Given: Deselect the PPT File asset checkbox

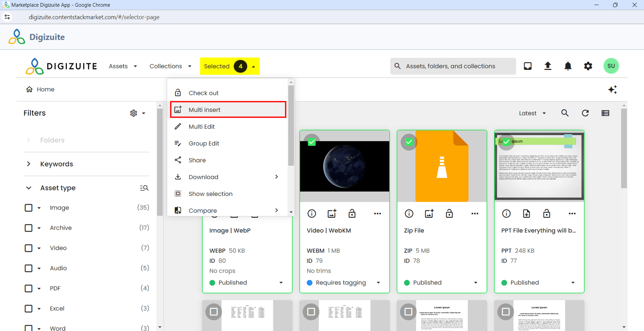Looking at the screenshot, I should [x=506, y=142].
